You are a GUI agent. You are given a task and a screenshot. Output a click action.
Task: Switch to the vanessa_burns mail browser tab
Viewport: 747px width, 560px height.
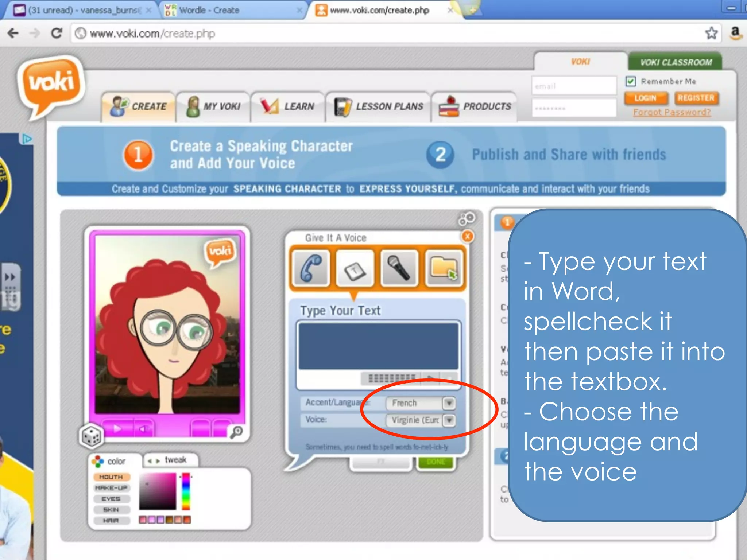click(x=82, y=10)
